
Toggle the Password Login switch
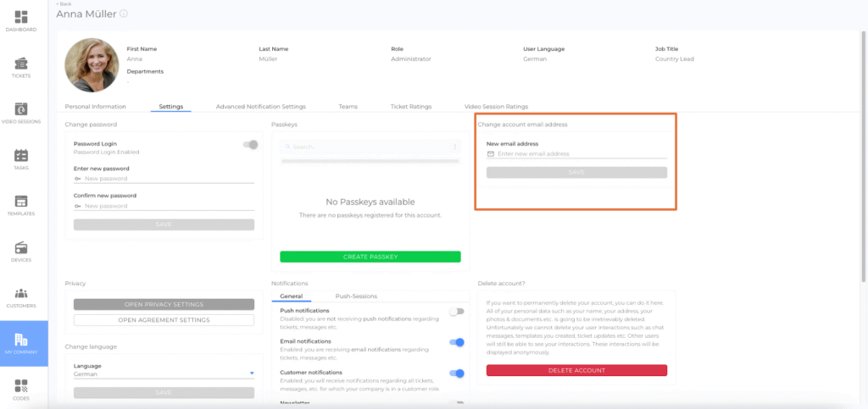coord(250,145)
